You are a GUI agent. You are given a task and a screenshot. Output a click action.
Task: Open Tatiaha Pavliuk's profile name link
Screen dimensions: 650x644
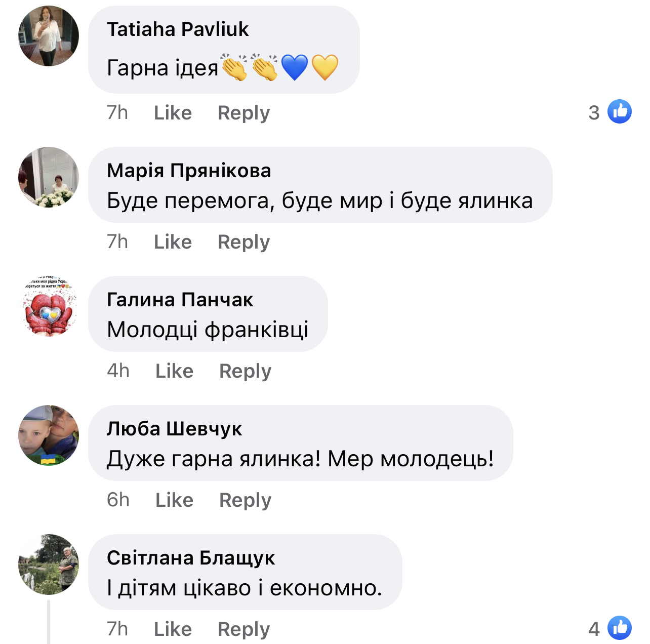click(178, 29)
